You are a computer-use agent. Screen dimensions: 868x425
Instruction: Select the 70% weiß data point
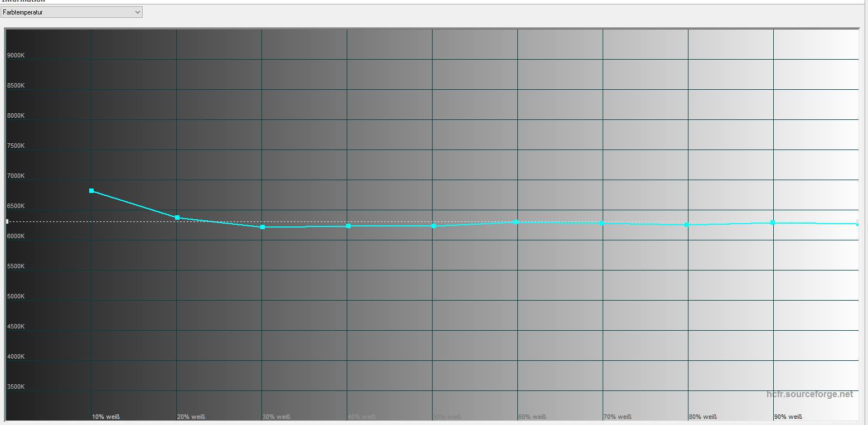tap(602, 223)
